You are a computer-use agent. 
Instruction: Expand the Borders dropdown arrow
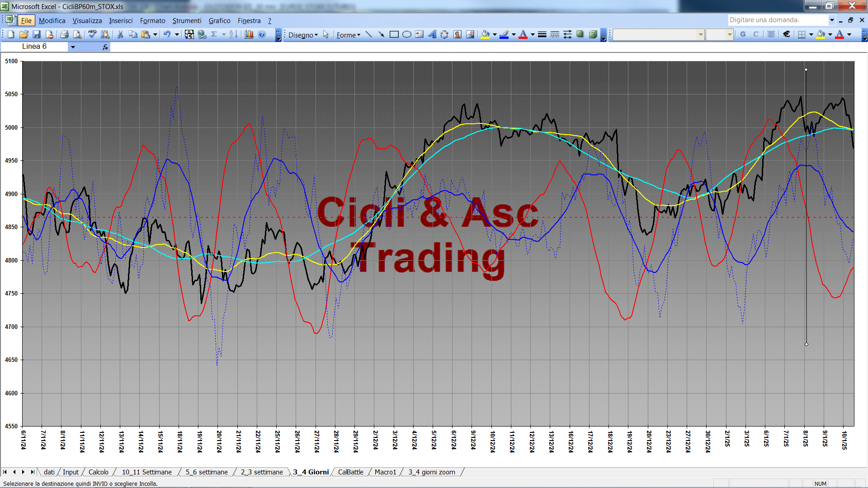(x=811, y=34)
